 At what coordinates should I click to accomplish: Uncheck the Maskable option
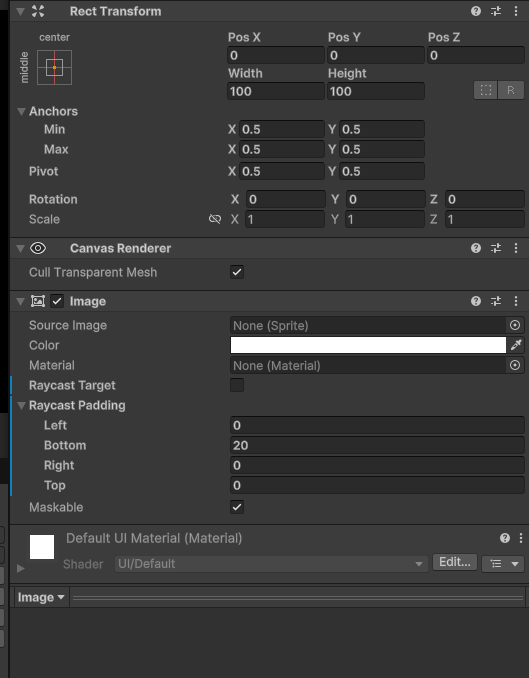tap(237, 507)
